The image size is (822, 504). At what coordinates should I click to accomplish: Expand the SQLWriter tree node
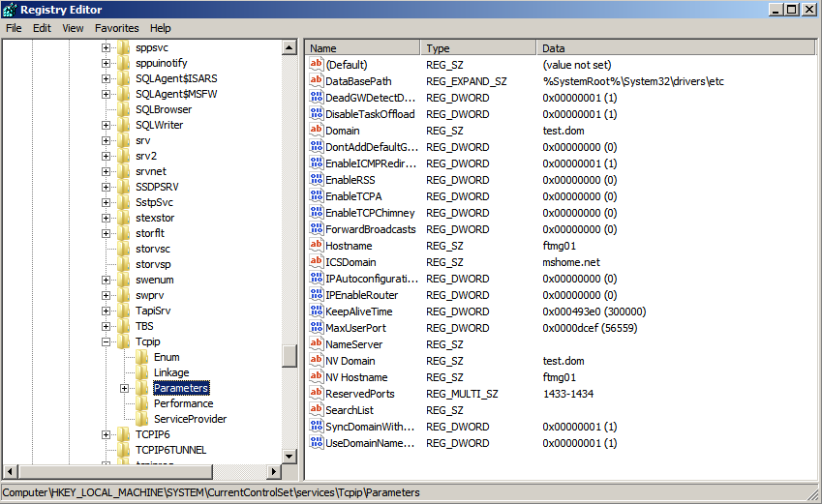(x=106, y=125)
